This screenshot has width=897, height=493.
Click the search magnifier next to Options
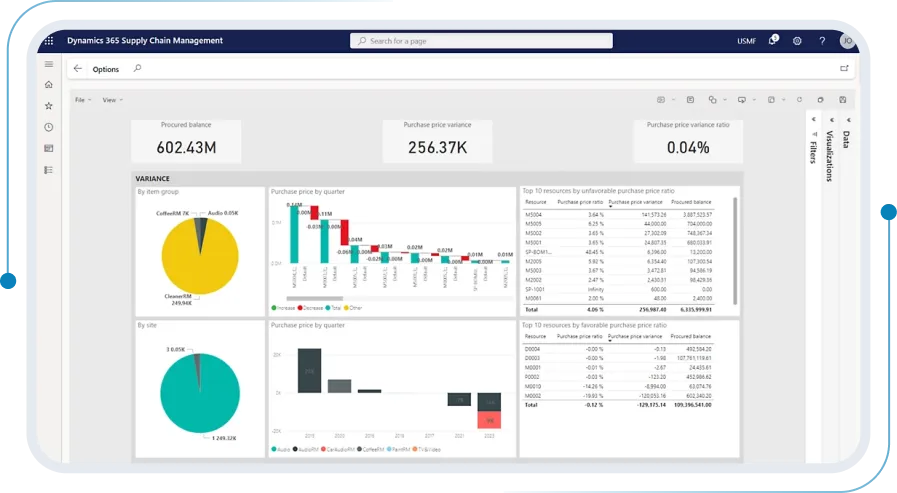(x=137, y=69)
